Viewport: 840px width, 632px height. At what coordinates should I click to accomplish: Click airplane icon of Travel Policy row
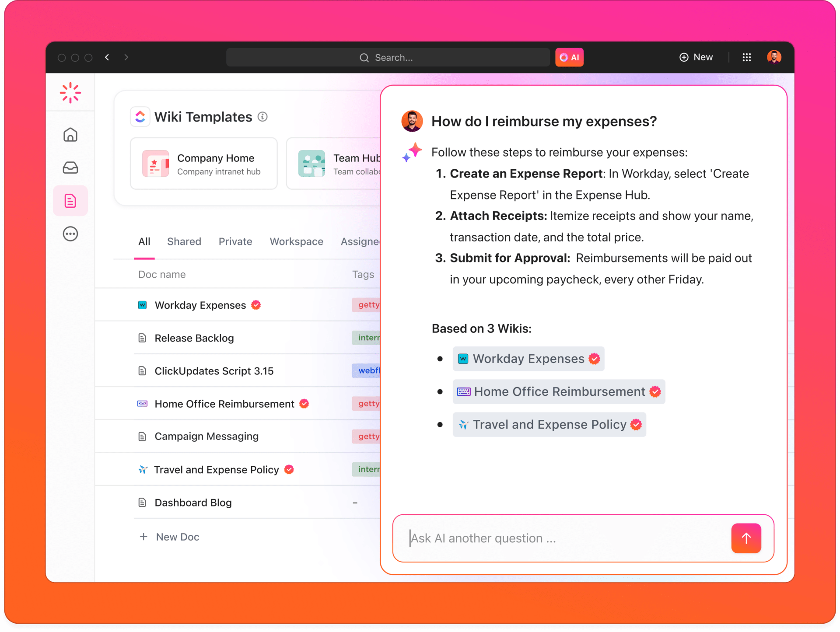pos(143,470)
